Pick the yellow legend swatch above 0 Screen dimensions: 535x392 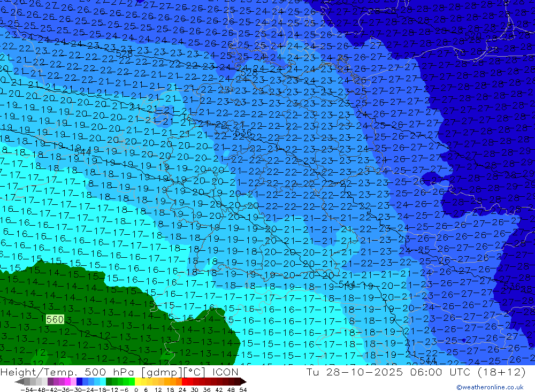[138, 381]
